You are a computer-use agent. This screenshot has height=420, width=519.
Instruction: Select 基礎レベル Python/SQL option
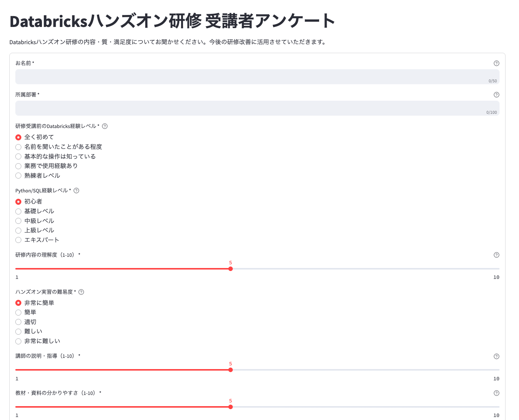pyautogui.click(x=18, y=211)
